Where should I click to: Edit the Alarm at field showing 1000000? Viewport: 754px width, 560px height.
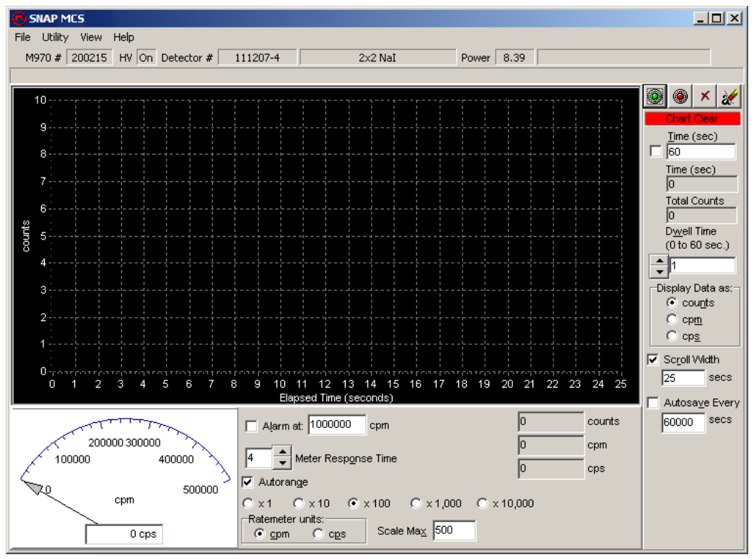click(337, 425)
